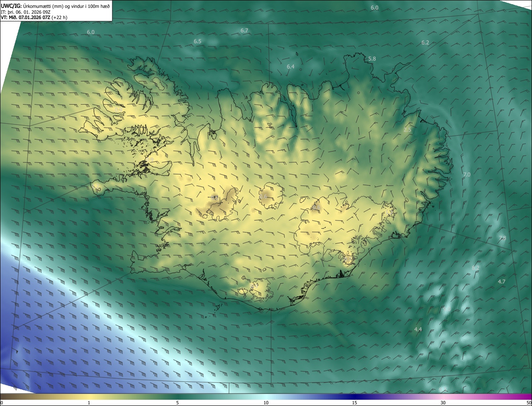
Task: Click the initial time line 'IT: þri. 06. 01. 2026 09Z'
Action: click(x=26, y=12)
